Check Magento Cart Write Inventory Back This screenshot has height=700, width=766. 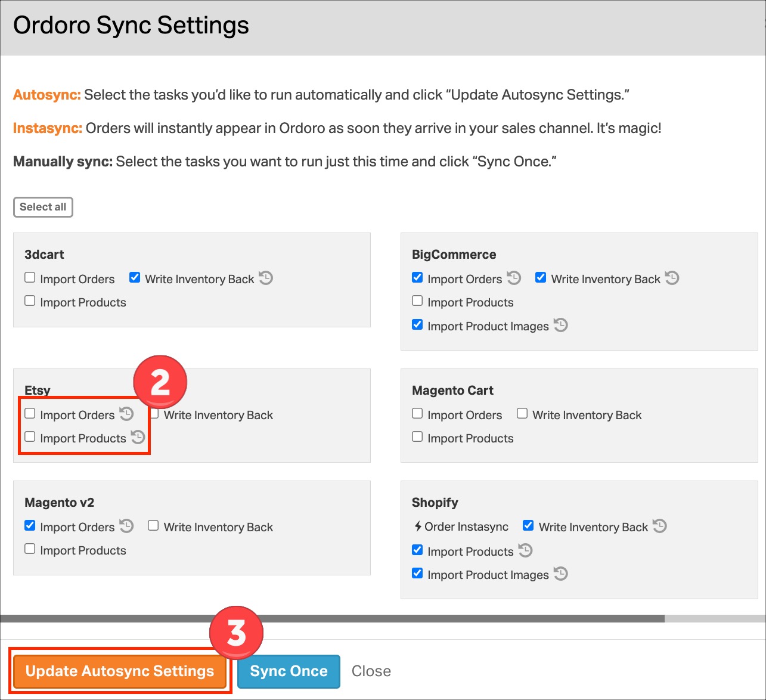tap(522, 413)
